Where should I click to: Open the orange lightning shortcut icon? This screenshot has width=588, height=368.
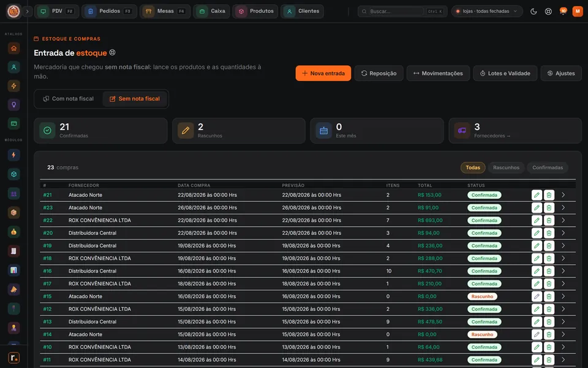[x=14, y=86]
